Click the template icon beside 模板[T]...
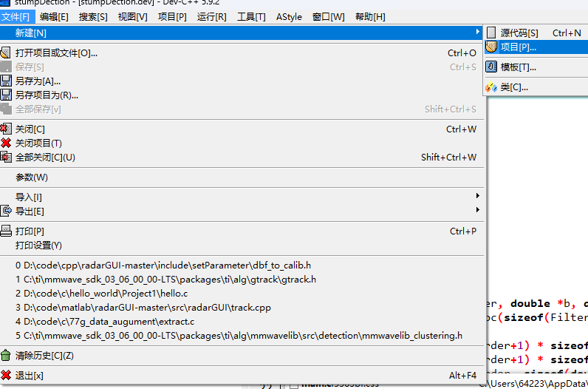 coord(491,67)
